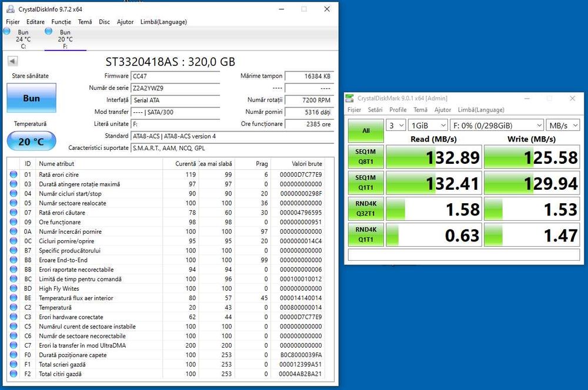Run the RND4K Q1T1 test
Image resolution: width=588 pixels, height=390 pixels.
[366, 234]
